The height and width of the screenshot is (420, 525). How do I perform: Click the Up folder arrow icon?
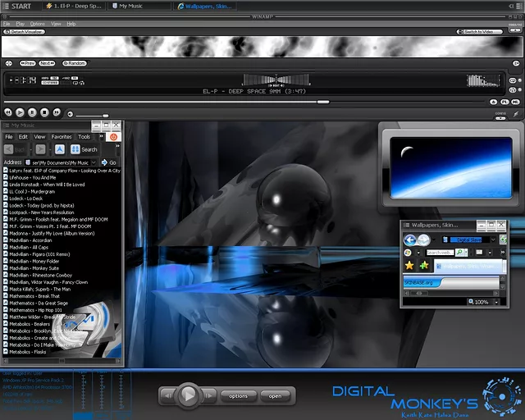pos(61,149)
